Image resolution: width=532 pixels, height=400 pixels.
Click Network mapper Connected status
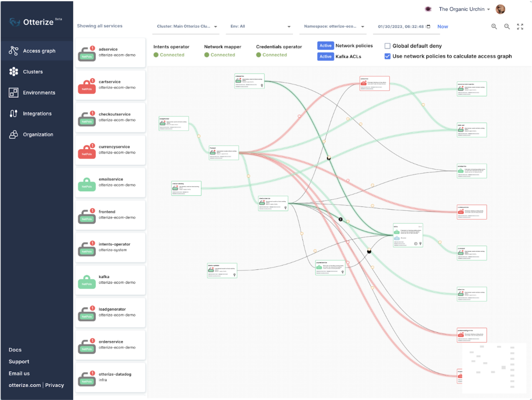[220, 55]
